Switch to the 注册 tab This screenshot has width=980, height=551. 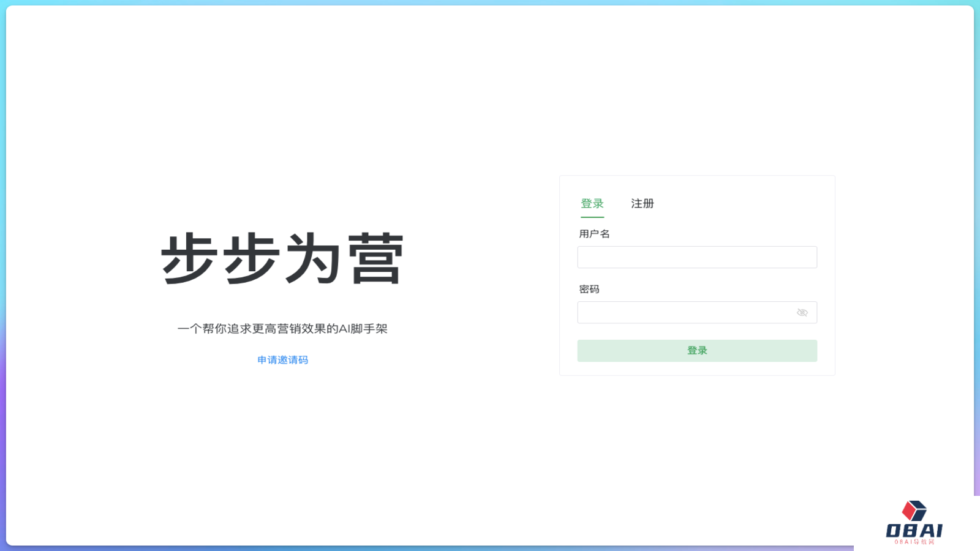pyautogui.click(x=641, y=203)
